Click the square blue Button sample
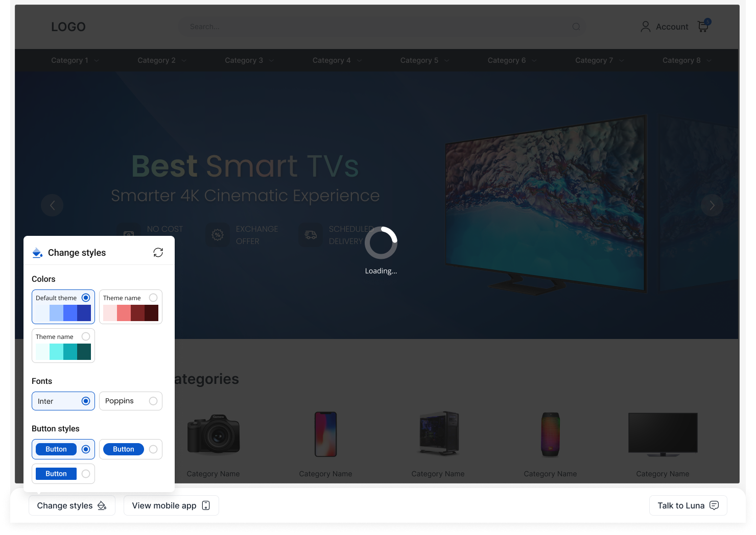This screenshot has width=756, height=535. point(56,474)
